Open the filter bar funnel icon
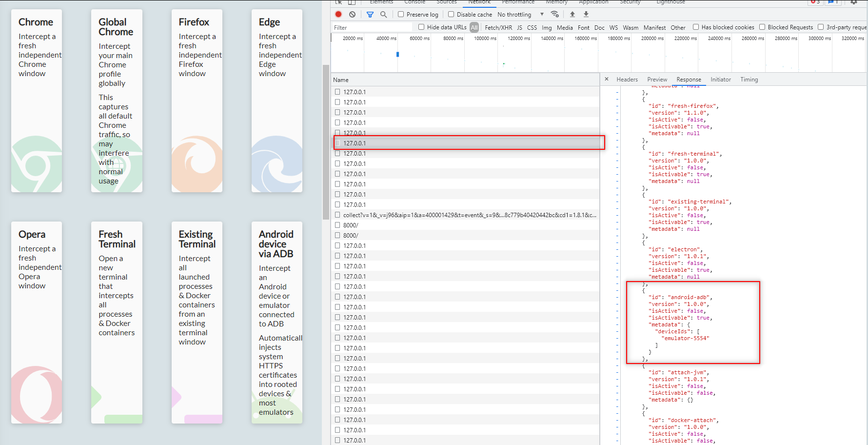 click(x=369, y=14)
